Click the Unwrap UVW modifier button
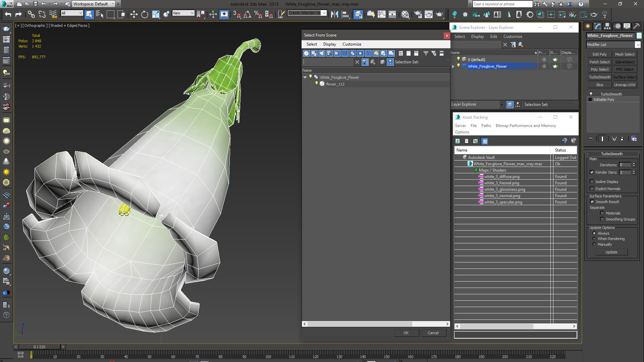 click(625, 85)
